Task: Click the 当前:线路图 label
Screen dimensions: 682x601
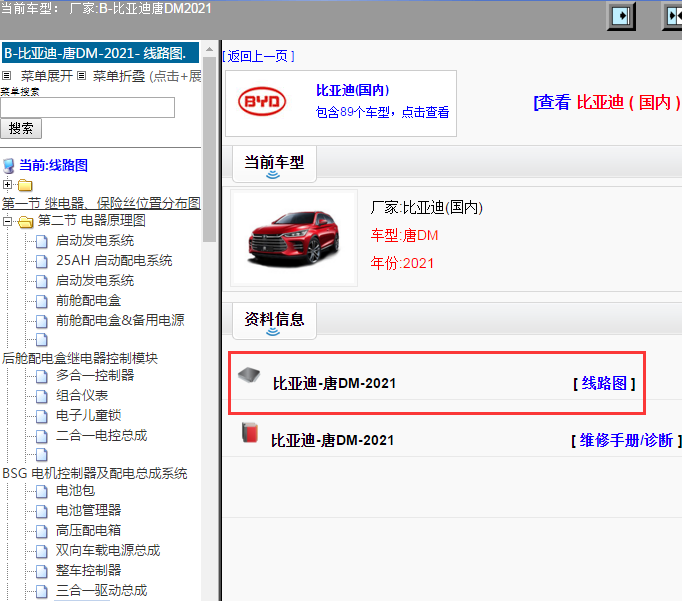Action: (x=53, y=165)
